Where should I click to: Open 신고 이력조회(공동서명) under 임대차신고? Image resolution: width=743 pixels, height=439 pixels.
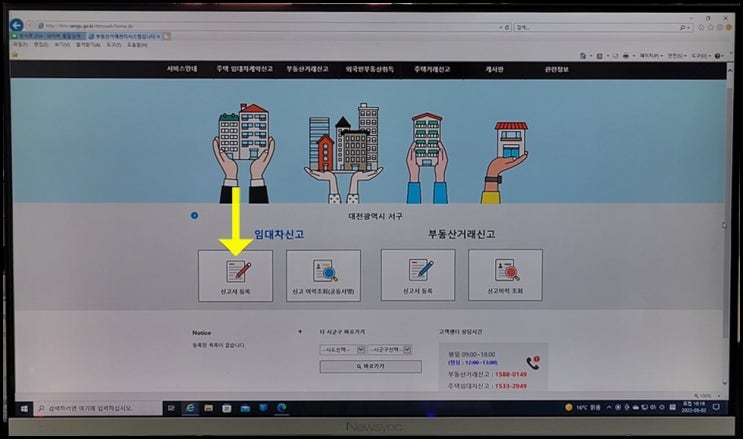323,275
